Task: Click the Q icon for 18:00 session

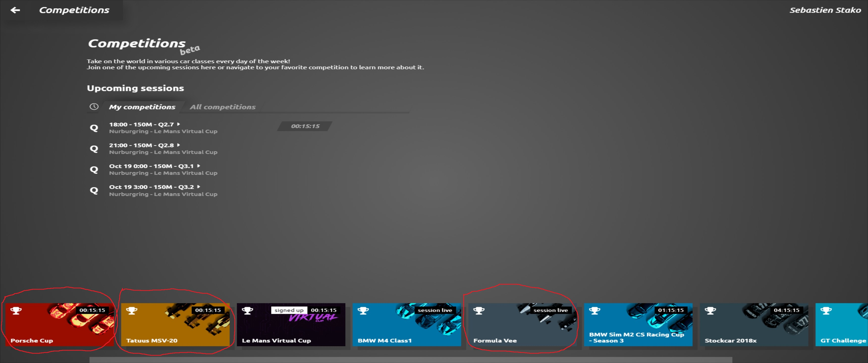Action: 94,128
